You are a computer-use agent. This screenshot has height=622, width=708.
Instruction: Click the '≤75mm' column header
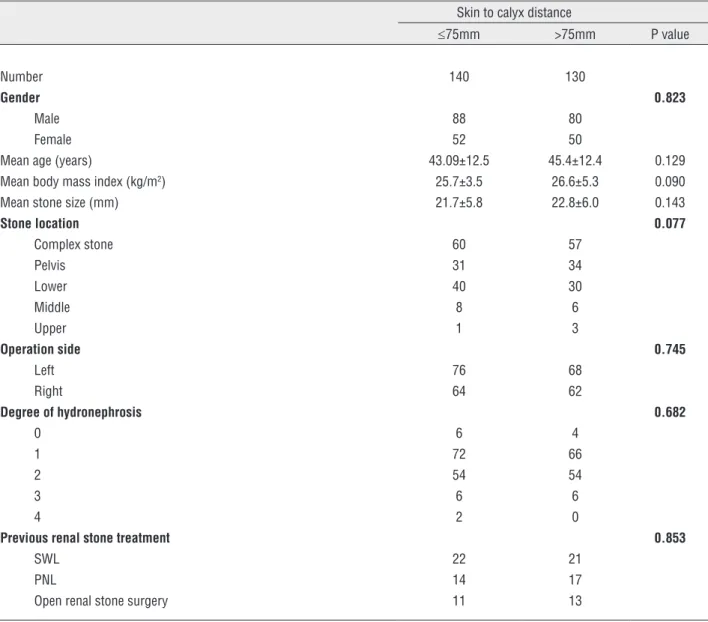click(x=458, y=34)
